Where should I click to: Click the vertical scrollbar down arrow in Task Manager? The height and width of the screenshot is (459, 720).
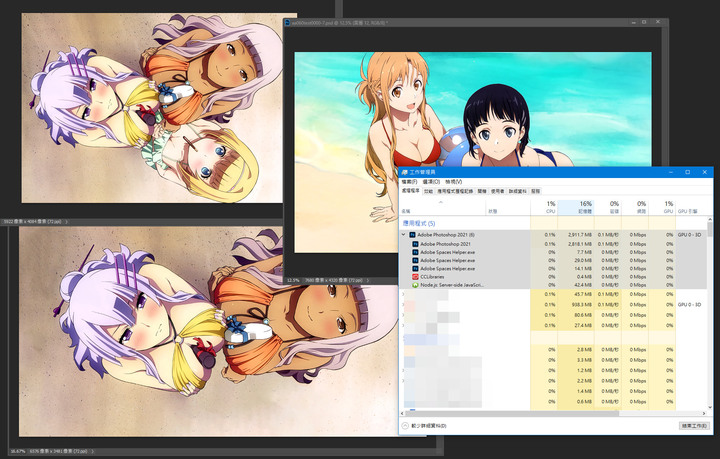click(710, 407)
